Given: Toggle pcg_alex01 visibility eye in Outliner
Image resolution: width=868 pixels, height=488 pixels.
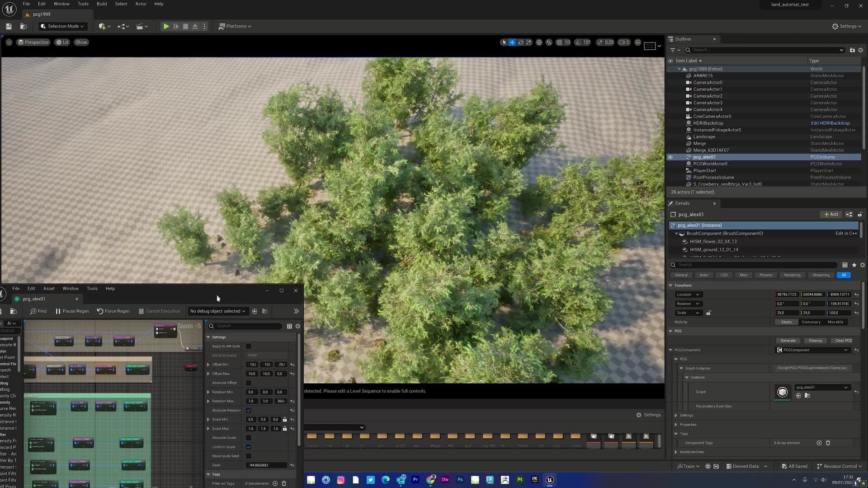Looking at the screenshot, I should click(x=670, y=157).
